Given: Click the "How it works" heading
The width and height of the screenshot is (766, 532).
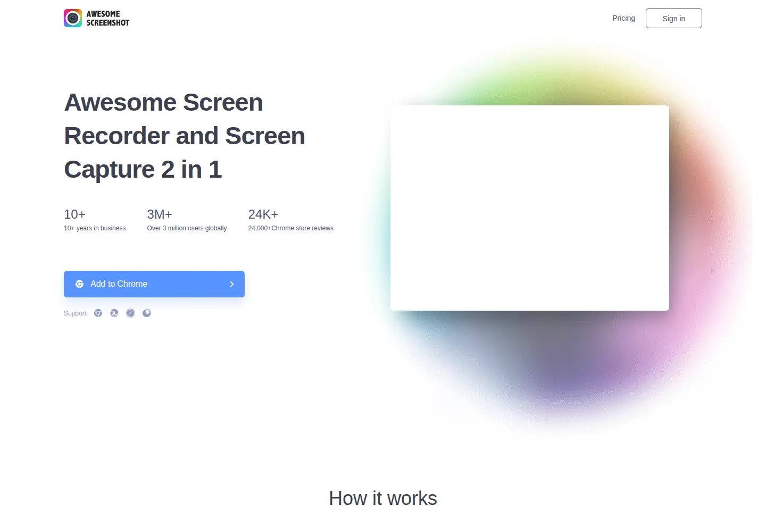Looking at the screenshot, I should click(383, 498).
